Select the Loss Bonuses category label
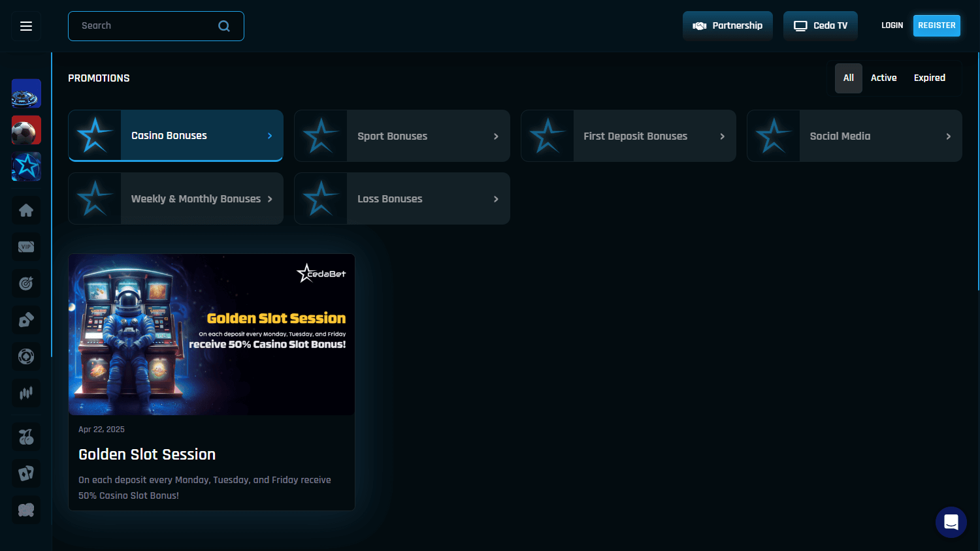Screen dimensions: 980x551 [x=390, y=199]
